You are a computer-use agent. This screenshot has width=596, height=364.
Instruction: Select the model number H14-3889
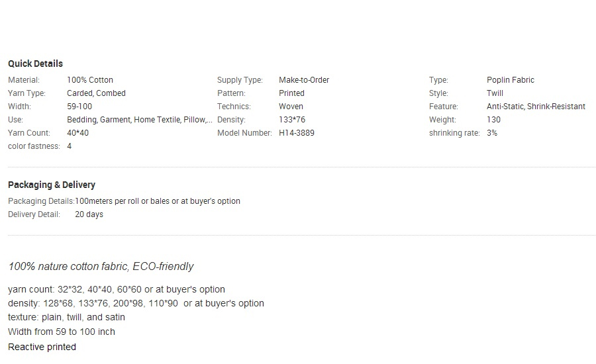(x=297, y=133)
